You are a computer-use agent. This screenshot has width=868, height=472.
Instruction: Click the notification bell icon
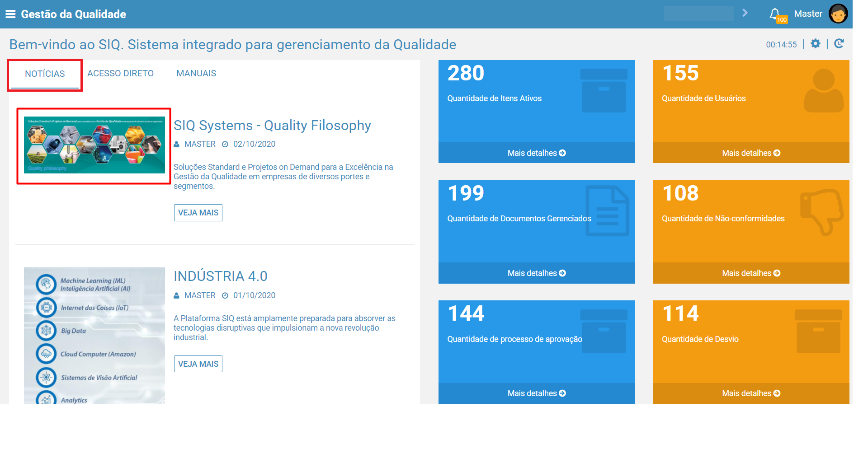click(x=774, y=13)
